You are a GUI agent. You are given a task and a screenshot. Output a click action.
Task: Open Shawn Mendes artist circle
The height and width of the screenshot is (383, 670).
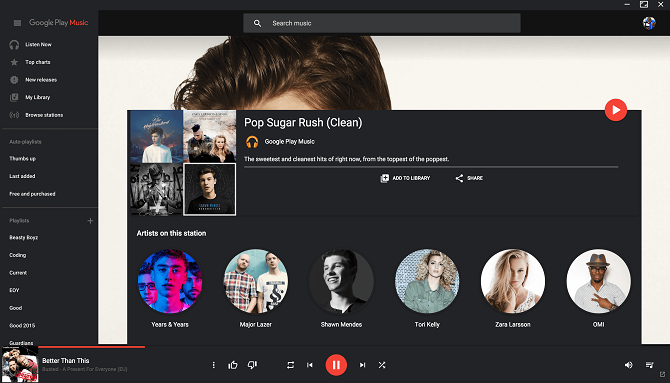pyautogui.click(x=341, y=281)
